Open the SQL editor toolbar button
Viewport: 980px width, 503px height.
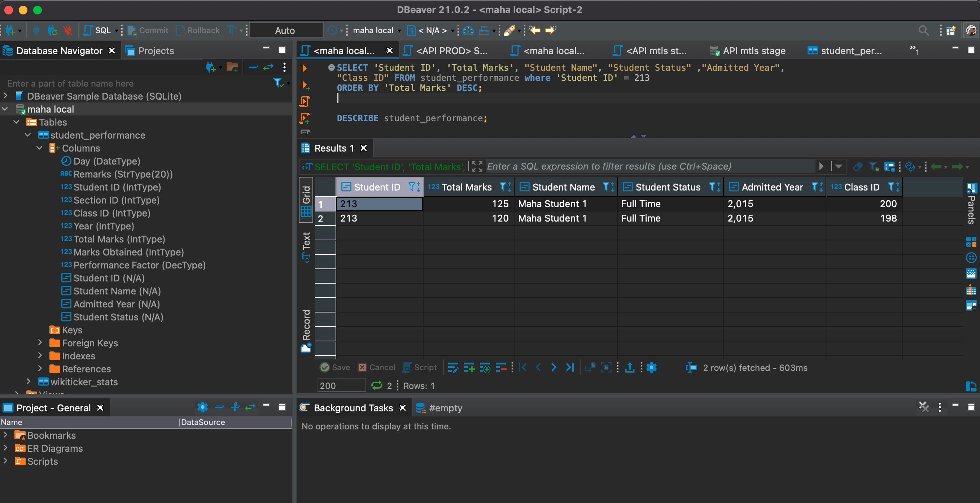97,30
